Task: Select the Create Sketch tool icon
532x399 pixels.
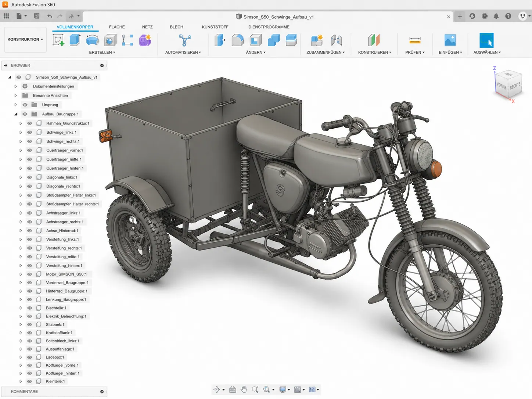Action: [58, 40]
